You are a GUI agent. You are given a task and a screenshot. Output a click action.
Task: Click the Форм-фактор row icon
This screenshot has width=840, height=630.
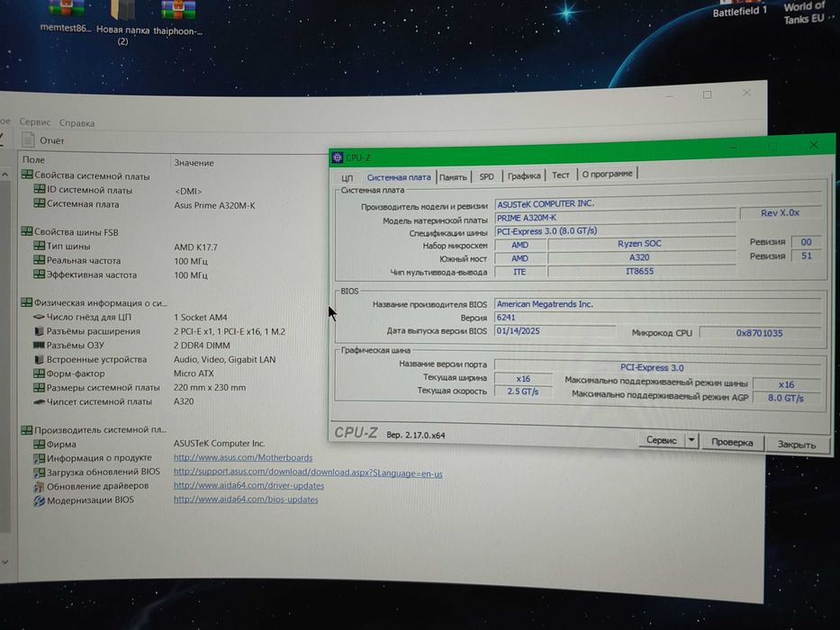39,373
